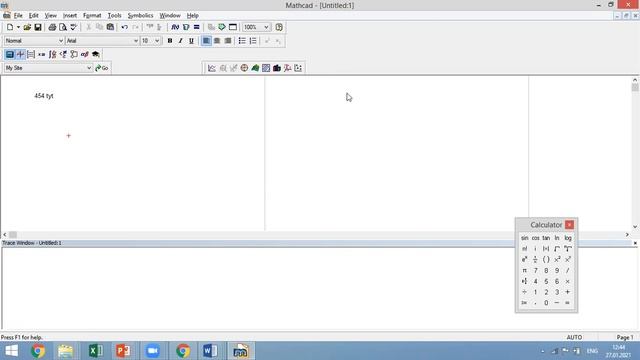This screenshot has width=640, height=360.
Task: Open Zoom from the taskbar
Action: 153,351
